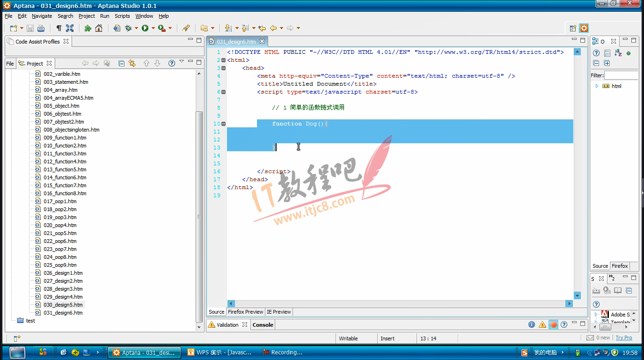Click the Outline Filter input field
The width and height of the screenshot is (644, 360).
coord(621,75)
